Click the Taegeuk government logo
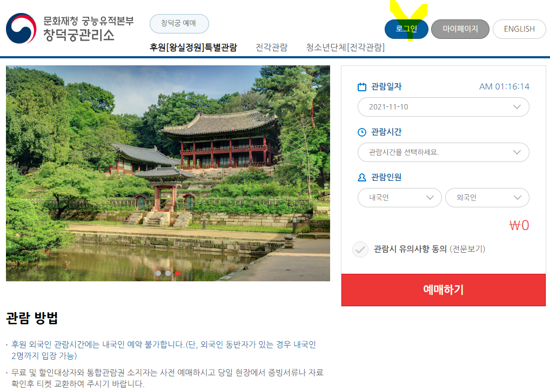550x392 pixels. (x=21, y=29)
